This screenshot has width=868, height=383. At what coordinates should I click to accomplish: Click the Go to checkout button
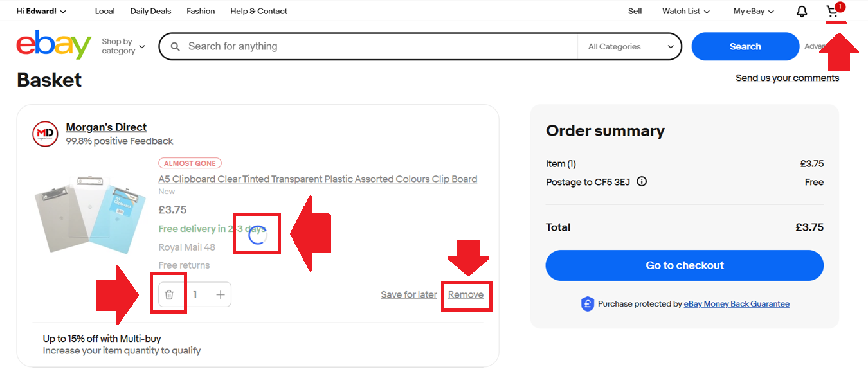(684, 265)
